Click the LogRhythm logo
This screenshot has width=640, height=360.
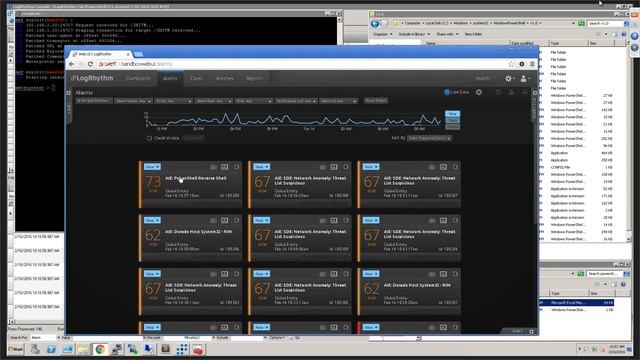point(92,78)
